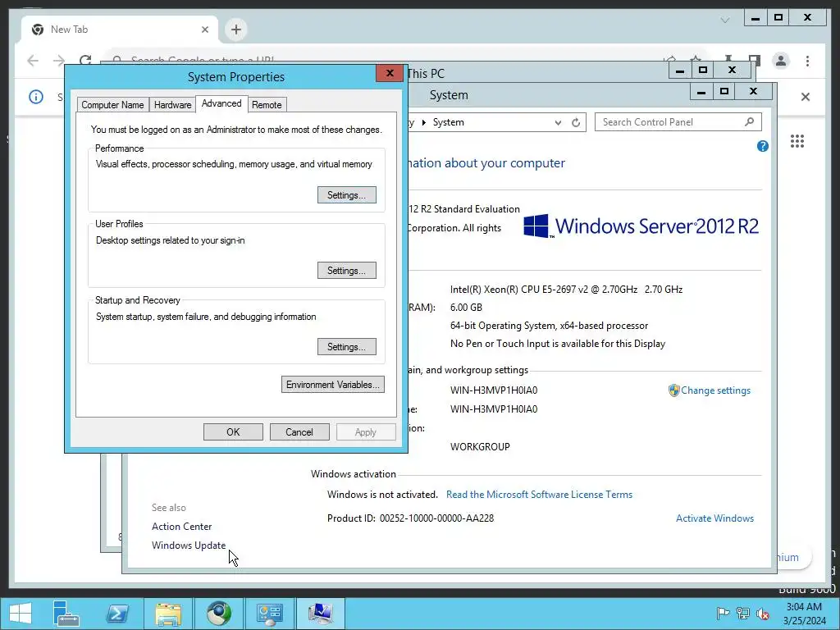Image resolution: width=840 pixels, height=630 pixels.
Task: Switch to the Remote tab
Action: point(267,105)
